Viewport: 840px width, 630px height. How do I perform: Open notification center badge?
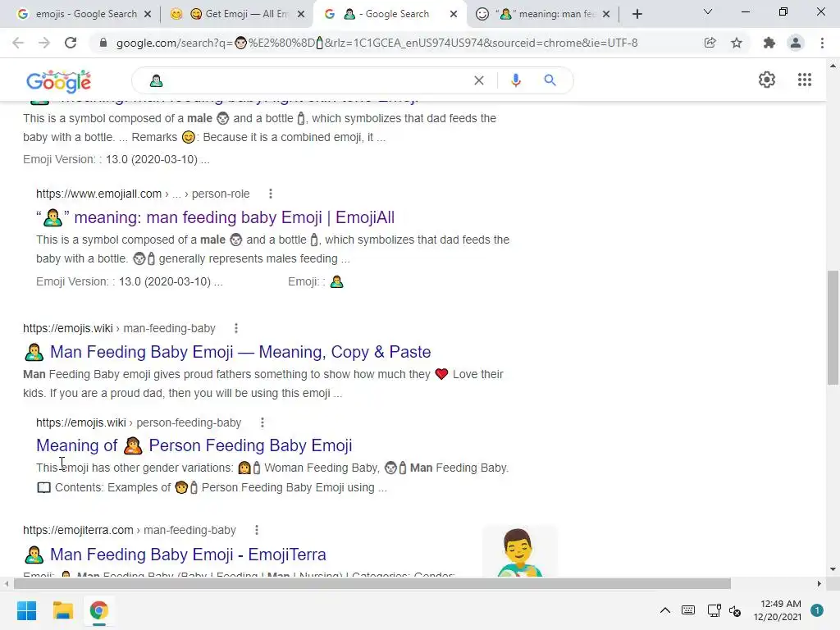[817, 610]
